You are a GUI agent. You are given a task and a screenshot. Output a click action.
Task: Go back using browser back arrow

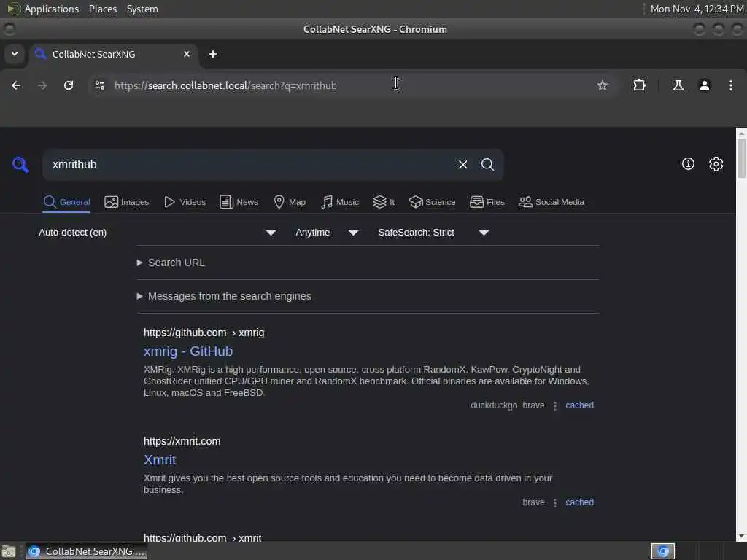coord(16,85)
